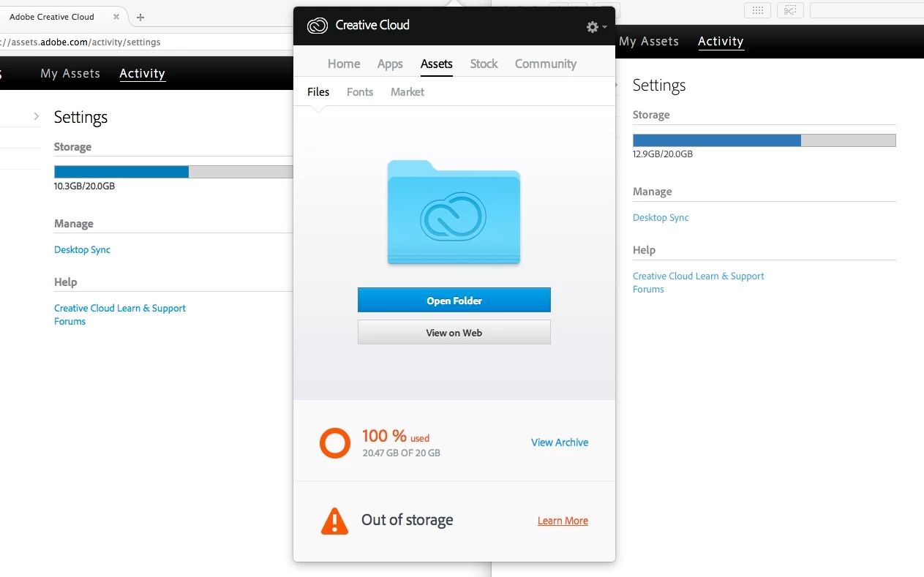The height and width of the screenshot is (577, 924).
Task: Close the Adobe Creative Cloud browser tab
Action: [x=116, y=17]
